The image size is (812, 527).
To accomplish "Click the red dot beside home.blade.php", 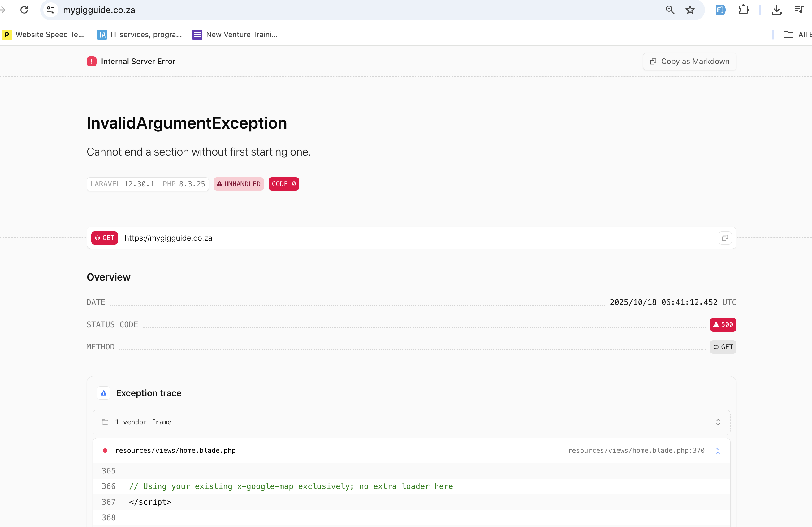I will [x=105, y=451].
